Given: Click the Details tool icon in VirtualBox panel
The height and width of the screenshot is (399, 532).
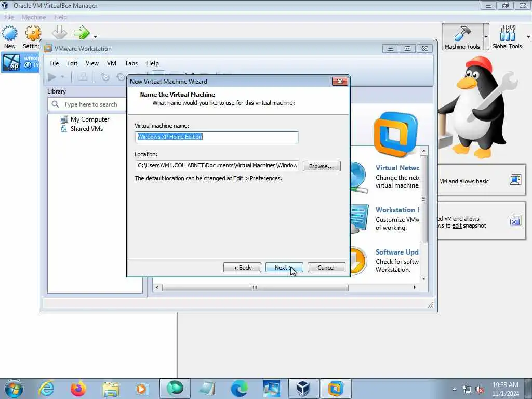Looking at the screenshot, I should pos(515,179).
